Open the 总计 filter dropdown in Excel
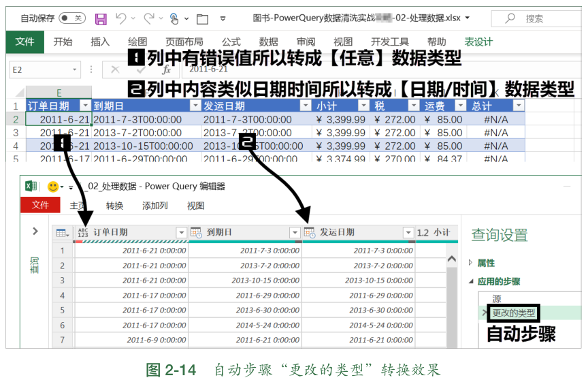The width and height of the screenshot is (588, 380). (519, 106)
